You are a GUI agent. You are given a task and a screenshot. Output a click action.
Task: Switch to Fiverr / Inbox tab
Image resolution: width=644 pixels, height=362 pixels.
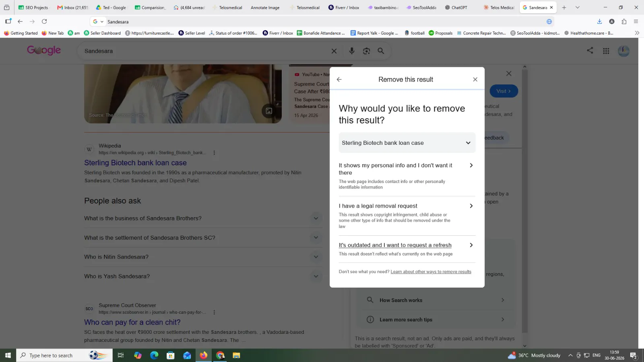[x=344, y=8]
